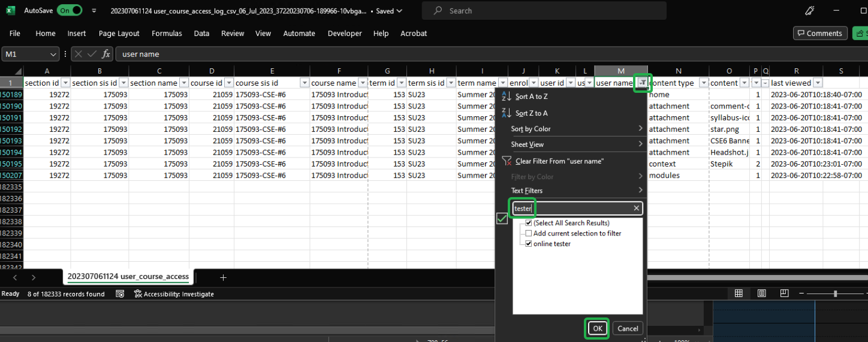Open the View tab
Screen dimensions: 868x342
coord(263,34)
